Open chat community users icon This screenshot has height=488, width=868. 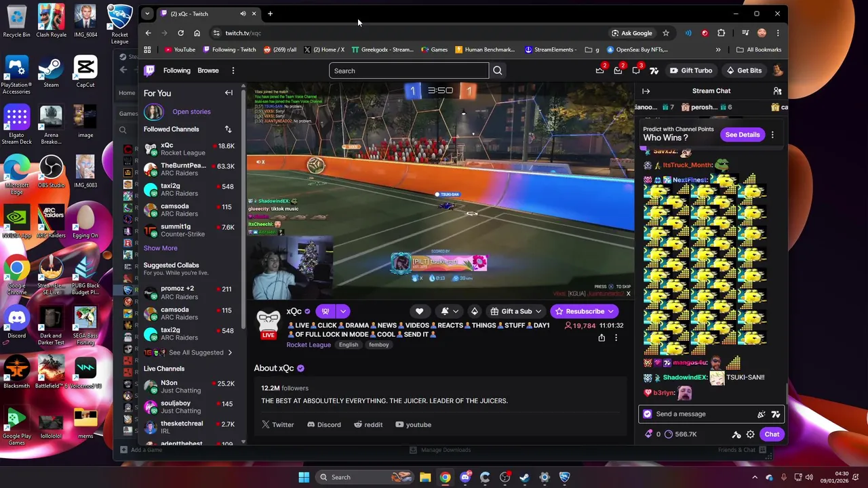[x=777, y=91]
